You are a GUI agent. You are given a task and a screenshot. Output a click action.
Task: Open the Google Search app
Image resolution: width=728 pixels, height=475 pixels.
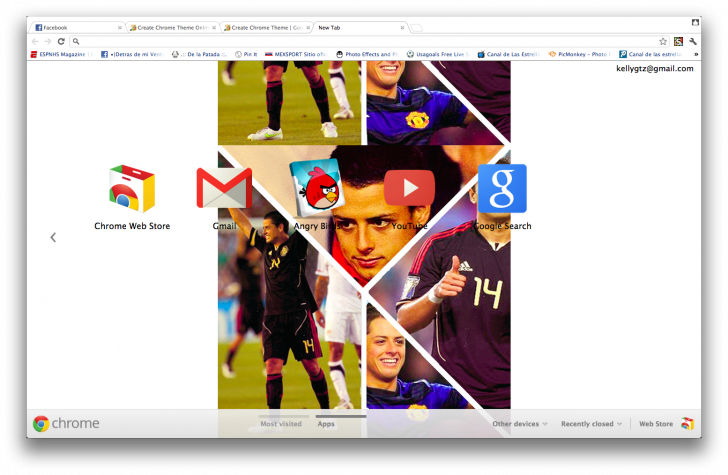(x=502, y=190)
